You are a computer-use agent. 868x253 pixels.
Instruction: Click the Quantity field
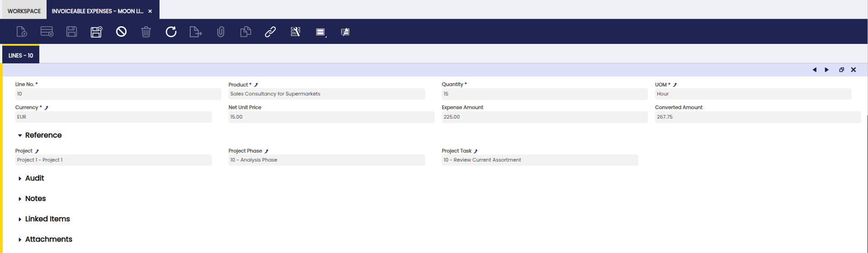(x=544, y=94)
